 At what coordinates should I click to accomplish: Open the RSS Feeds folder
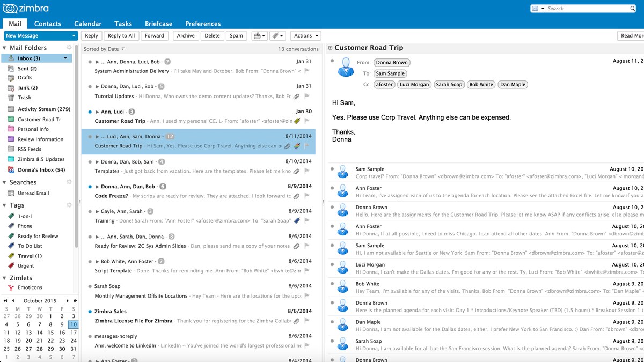click(30, 149)
